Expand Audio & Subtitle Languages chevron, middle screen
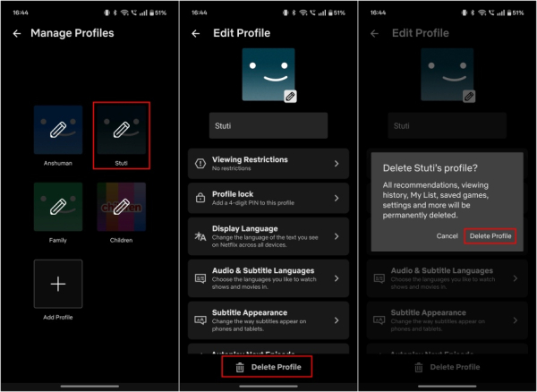The height and width of the screenshot is (392, 537). pyautogui.click(x=337, y=278)
